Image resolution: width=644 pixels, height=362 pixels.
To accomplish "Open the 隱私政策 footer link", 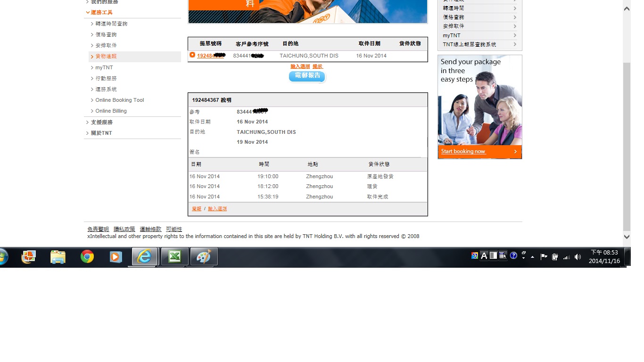I will 124,229.
